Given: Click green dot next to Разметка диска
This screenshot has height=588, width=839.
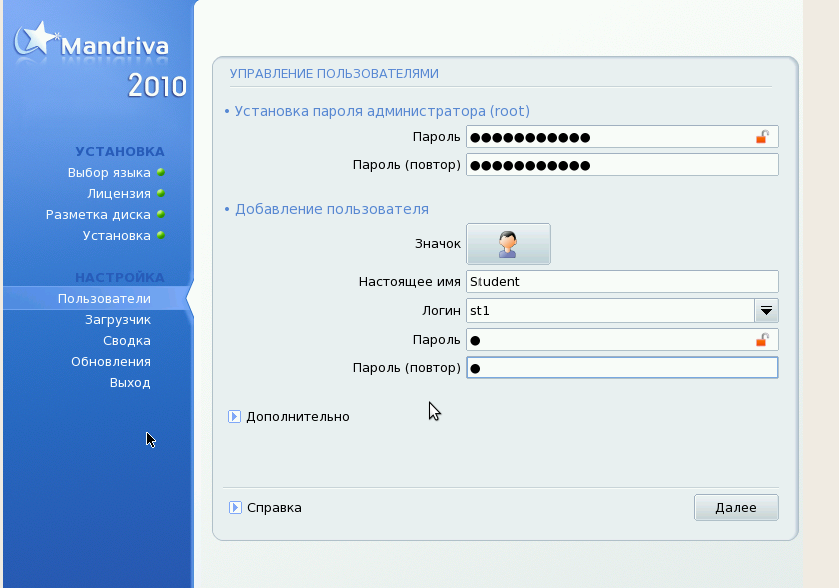Looking at the screenshot, I should (x=161, y=214).
